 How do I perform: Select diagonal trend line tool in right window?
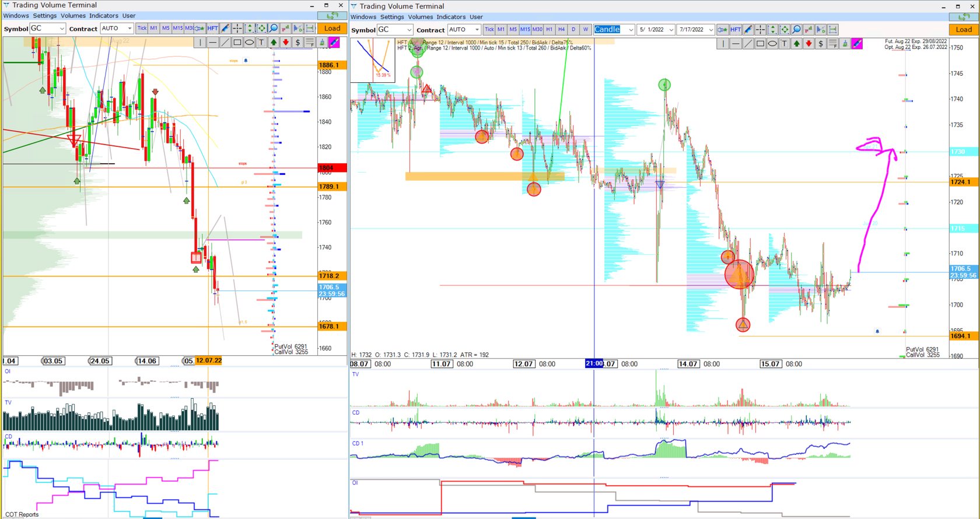(748, 43)
